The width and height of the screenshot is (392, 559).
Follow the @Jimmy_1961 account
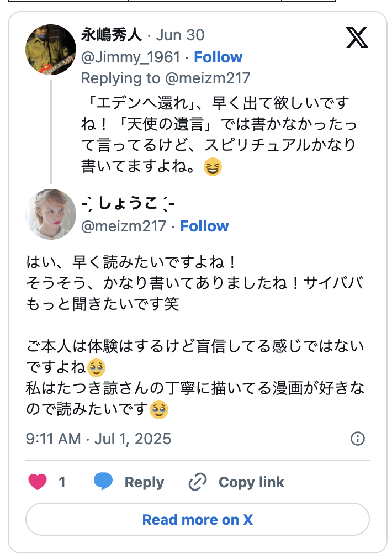pos(218,57)
